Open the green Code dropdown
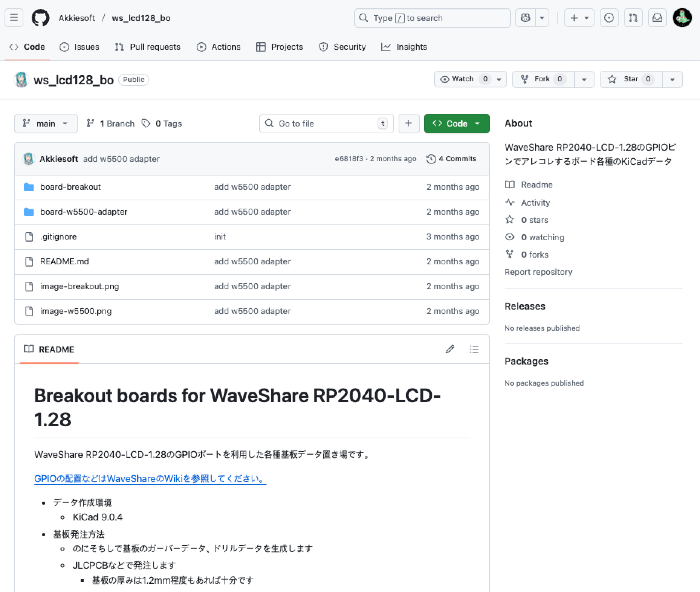Screen dimensions: 700x592 click(457, 124)
